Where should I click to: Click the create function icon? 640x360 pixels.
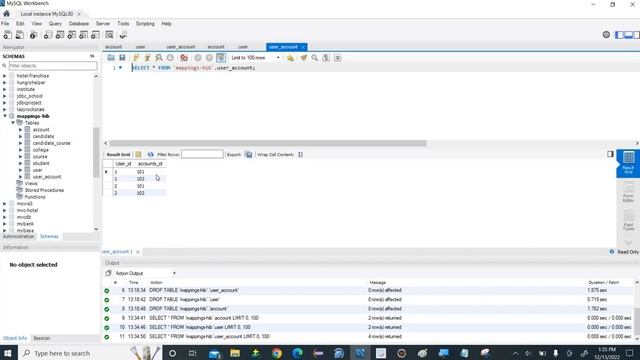click(95, 35)
